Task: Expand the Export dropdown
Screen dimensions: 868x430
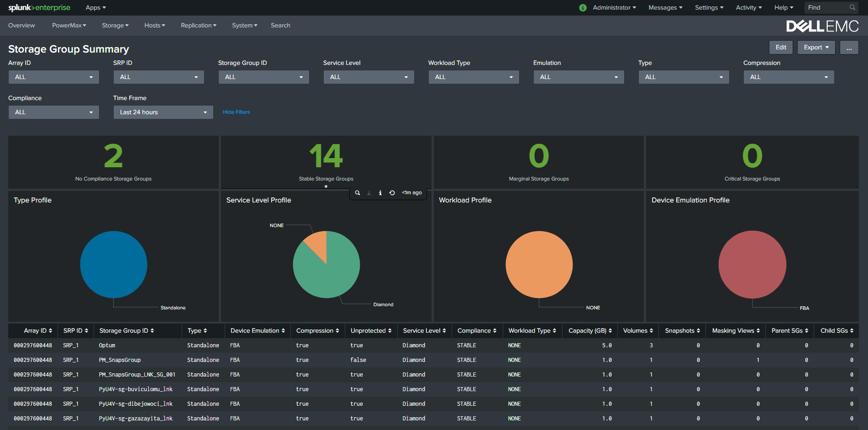Action: (x=816, y=47)
